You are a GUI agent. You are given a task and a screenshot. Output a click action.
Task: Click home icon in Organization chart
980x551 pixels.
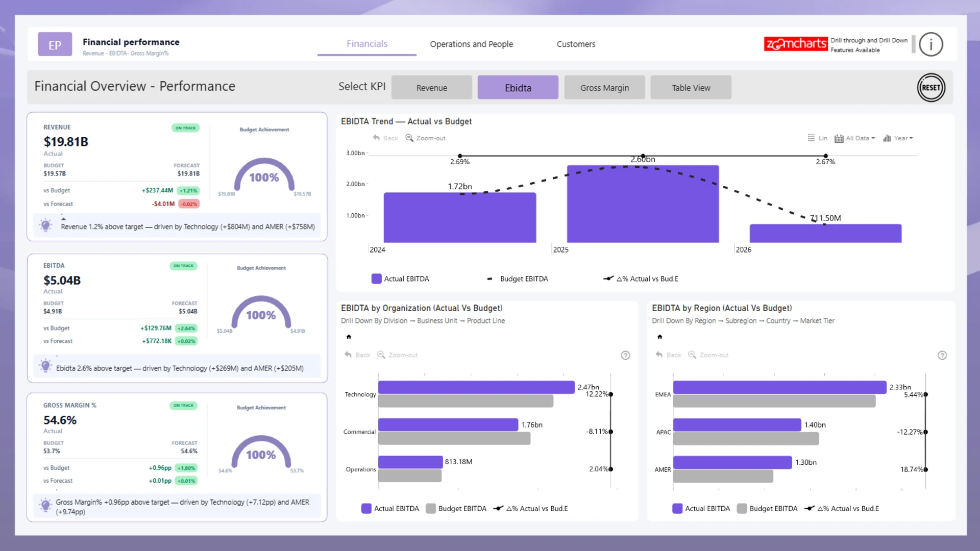(349, 337)
